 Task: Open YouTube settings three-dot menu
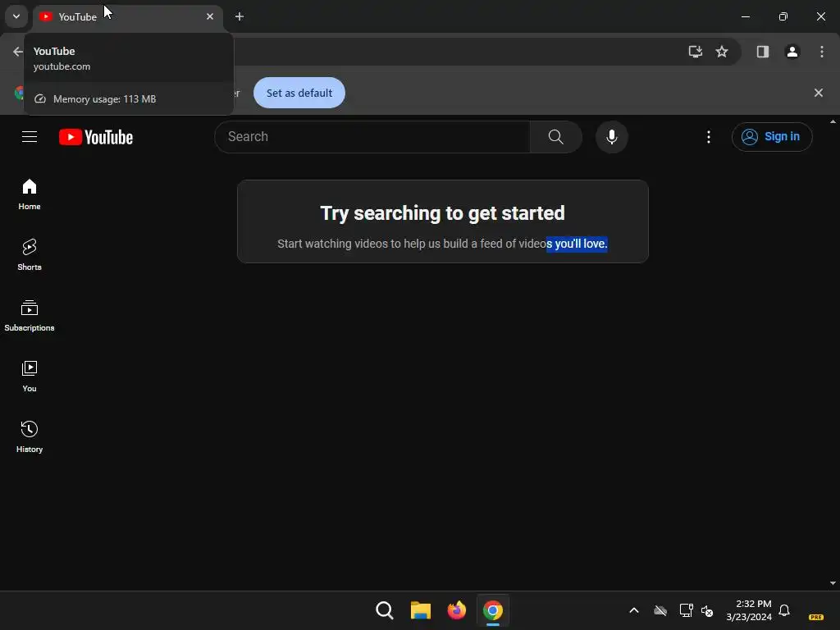point(708,137)
